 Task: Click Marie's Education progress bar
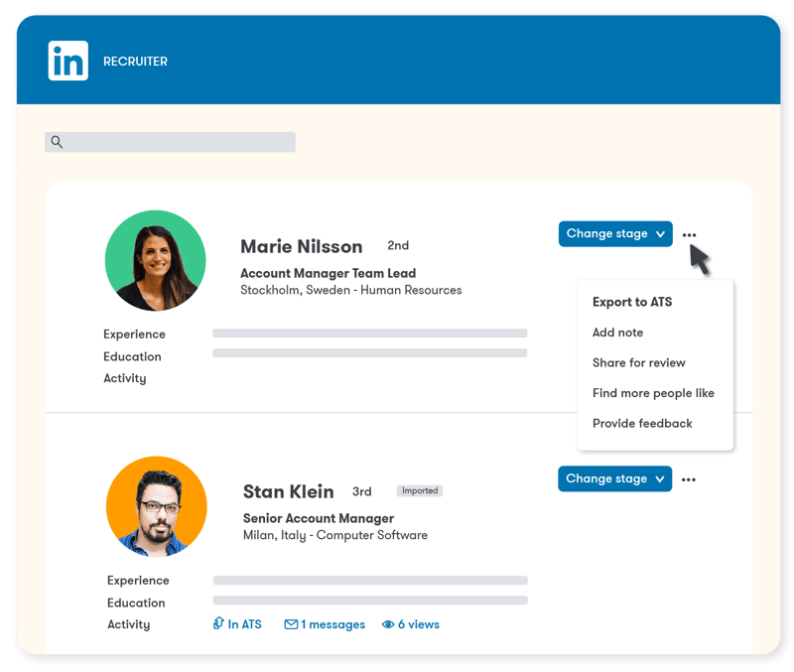pos(369,356)
